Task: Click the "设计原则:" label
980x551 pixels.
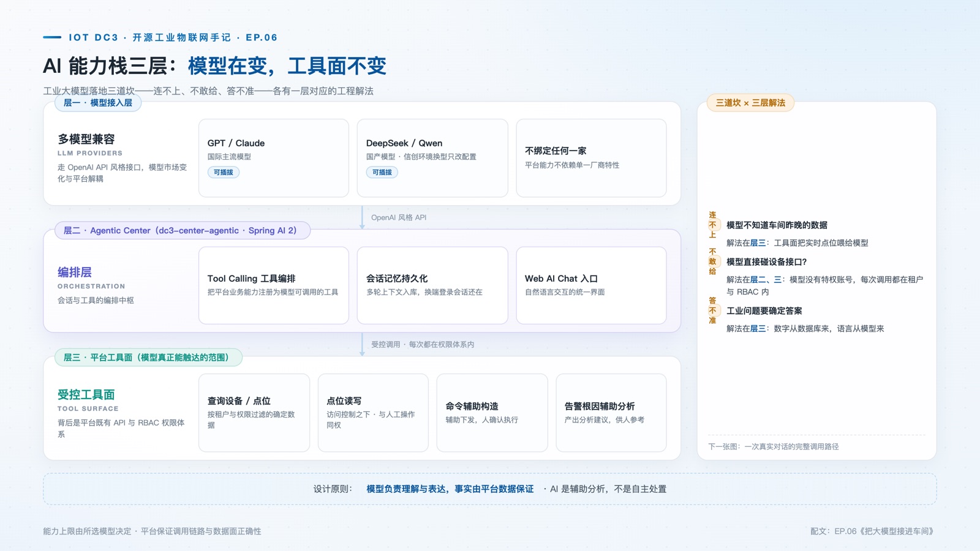Action: (x=333, y=489)
